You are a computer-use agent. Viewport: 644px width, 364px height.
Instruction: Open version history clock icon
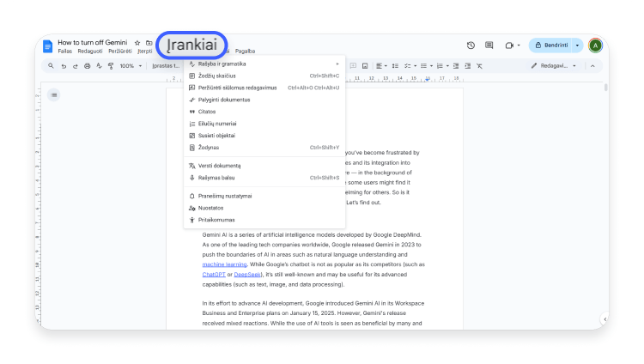[x=471, y=45]
